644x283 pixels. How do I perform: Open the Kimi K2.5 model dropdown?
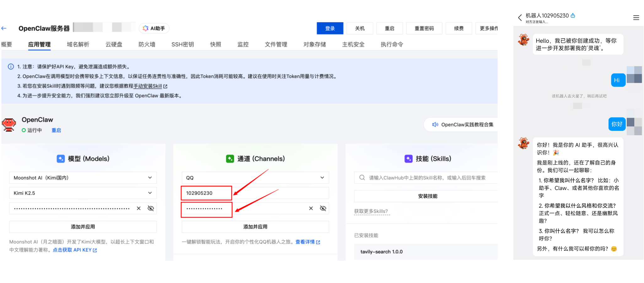(83, 193)
